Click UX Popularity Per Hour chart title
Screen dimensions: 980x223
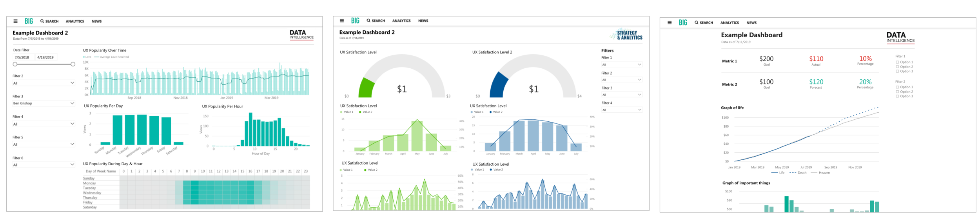[222, 106]
